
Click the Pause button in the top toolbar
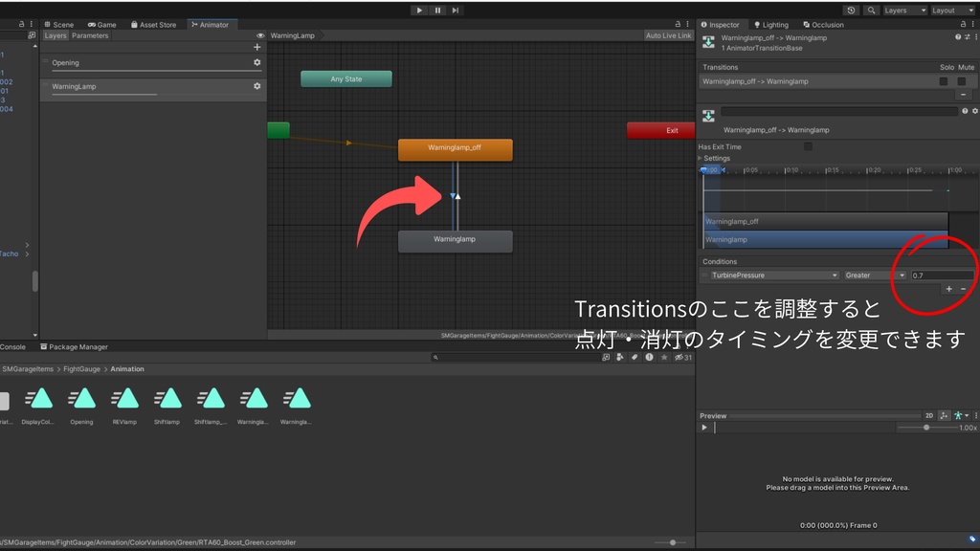(437, 10)
